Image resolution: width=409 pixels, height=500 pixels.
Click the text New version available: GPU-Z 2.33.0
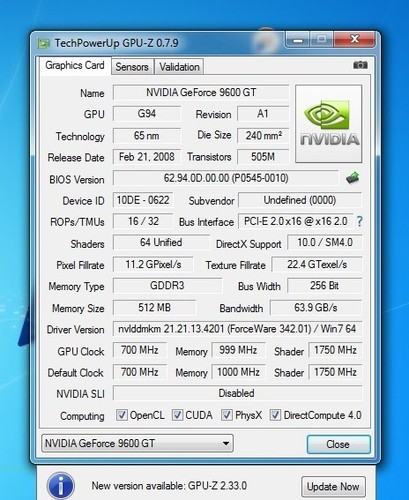[169, 486]
